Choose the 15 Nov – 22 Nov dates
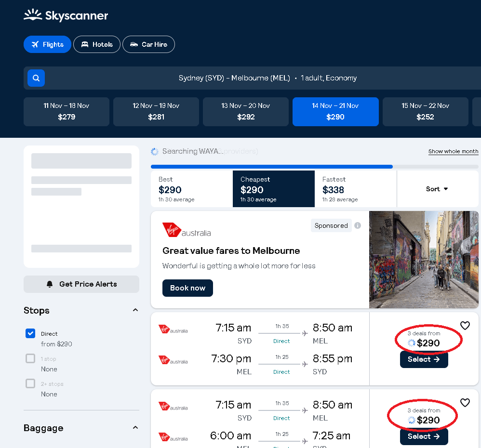The image size is (481, 448). 425,112
